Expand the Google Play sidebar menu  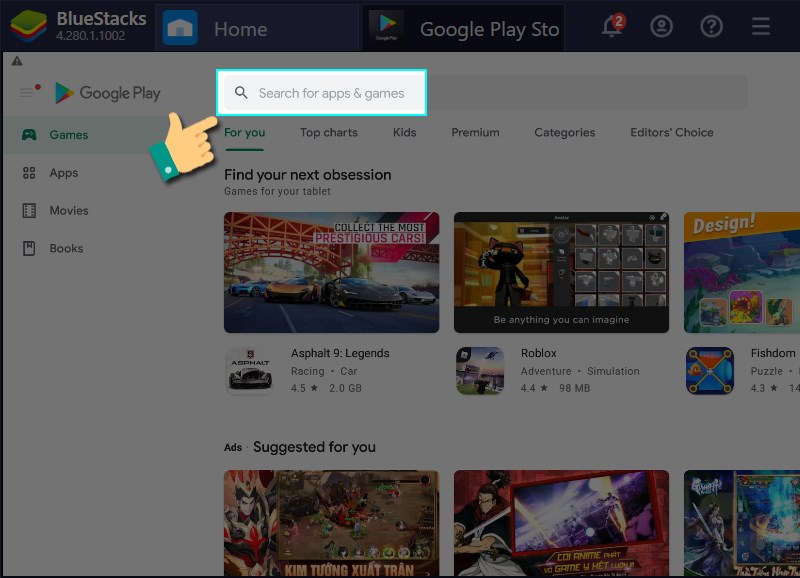point(29,92)
